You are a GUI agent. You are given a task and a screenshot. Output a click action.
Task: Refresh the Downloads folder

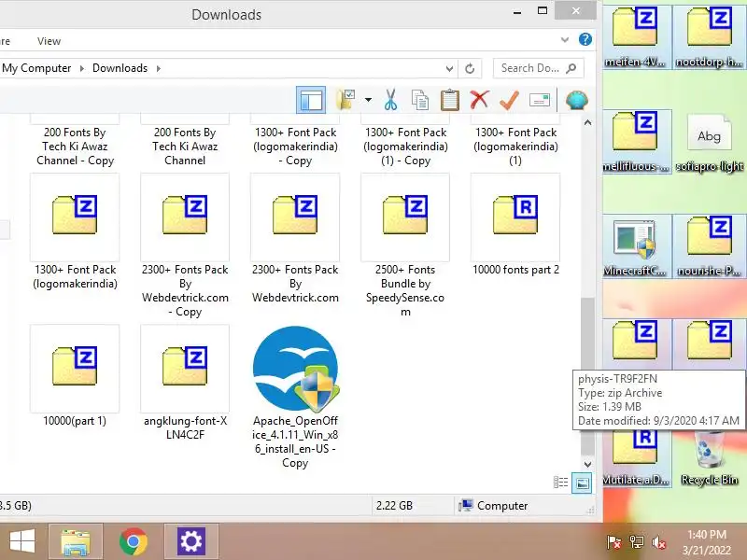click(470, 68)
